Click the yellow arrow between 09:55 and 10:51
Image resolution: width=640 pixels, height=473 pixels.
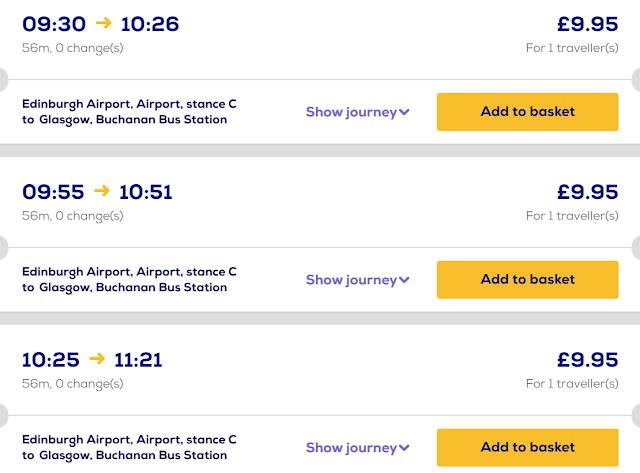[102, 191]
